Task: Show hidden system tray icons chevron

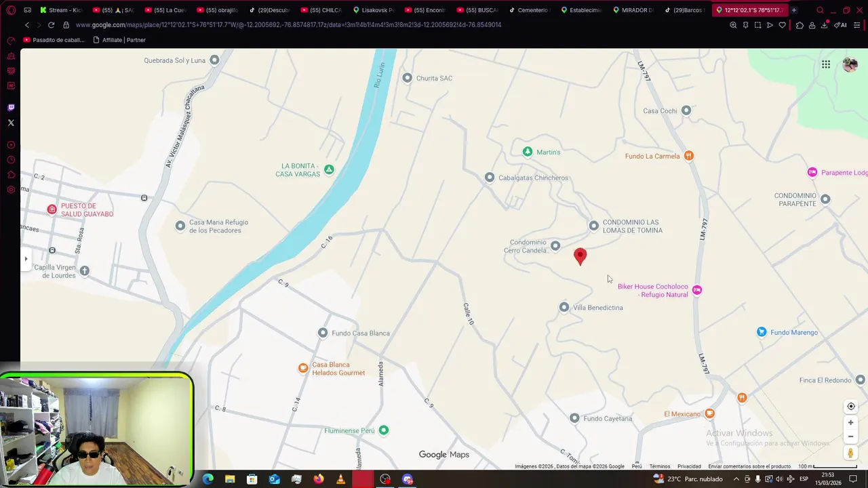Action: [x=736, y=479]
